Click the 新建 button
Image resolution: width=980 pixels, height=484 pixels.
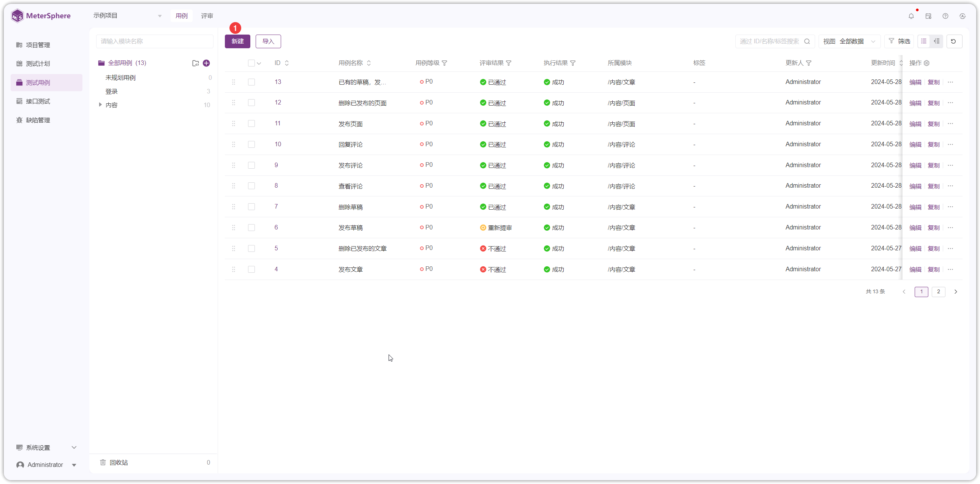[x=237, y=41]
